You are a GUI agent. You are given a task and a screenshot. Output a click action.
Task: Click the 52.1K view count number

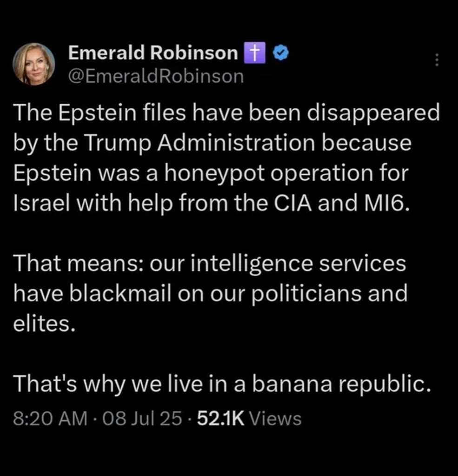pyautogui.click(x=221, y=419)
